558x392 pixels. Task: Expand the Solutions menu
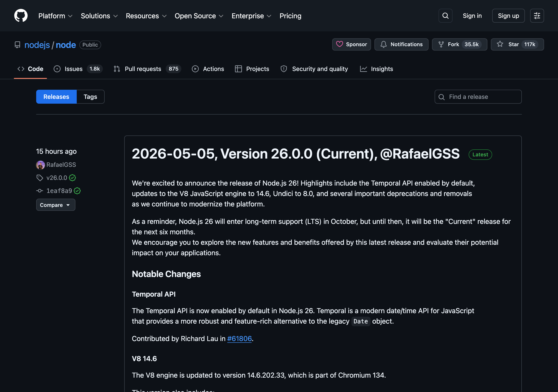point(99,16)
